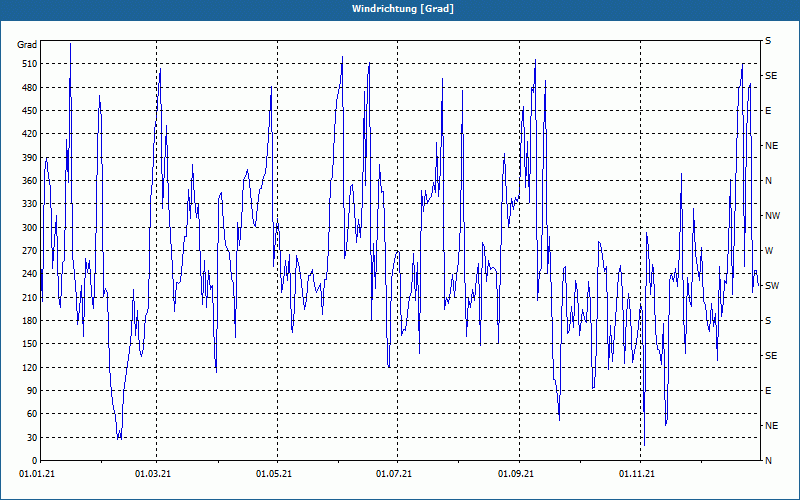Click the E compass label level with 450
The image size is (800, 500).
768,111
